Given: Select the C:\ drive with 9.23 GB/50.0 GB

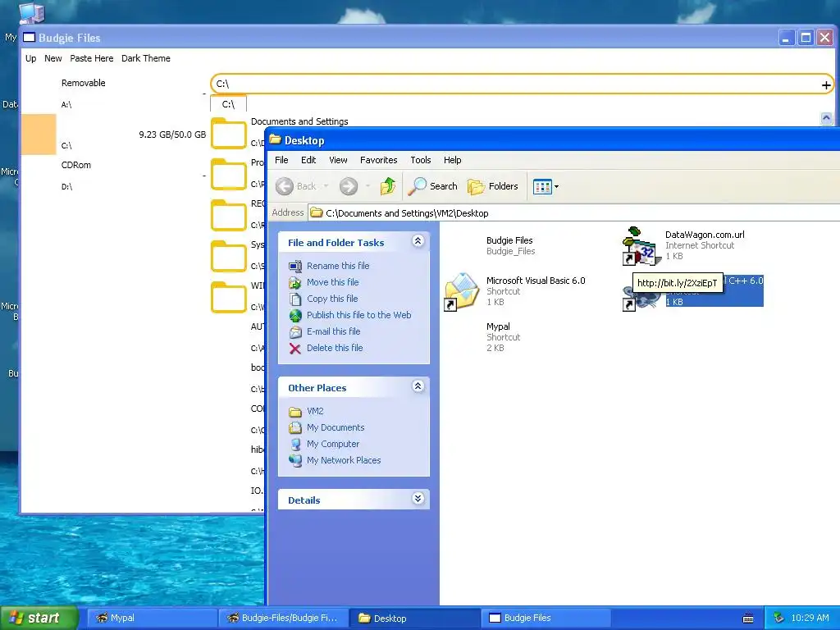Looking at the screenshot, I should point(113,135).
